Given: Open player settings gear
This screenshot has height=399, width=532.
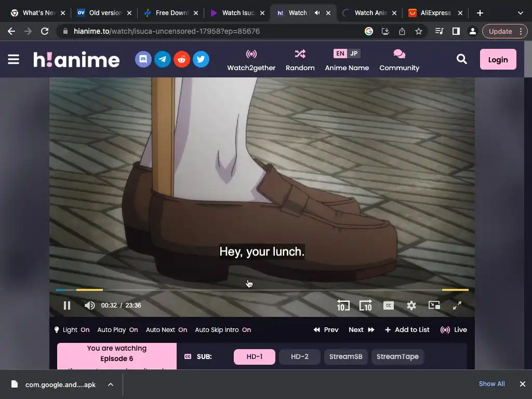Looking at the screenshot, I should coord(411,305).
